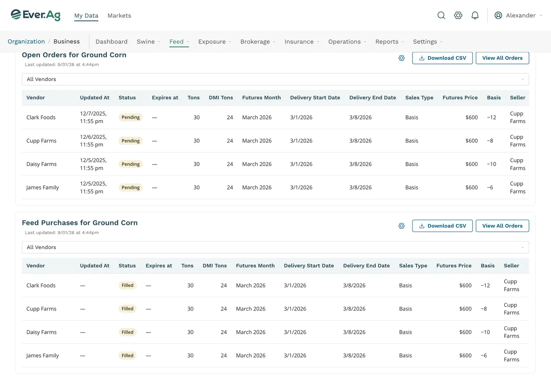Open the search icon in header

coord(441,15)
